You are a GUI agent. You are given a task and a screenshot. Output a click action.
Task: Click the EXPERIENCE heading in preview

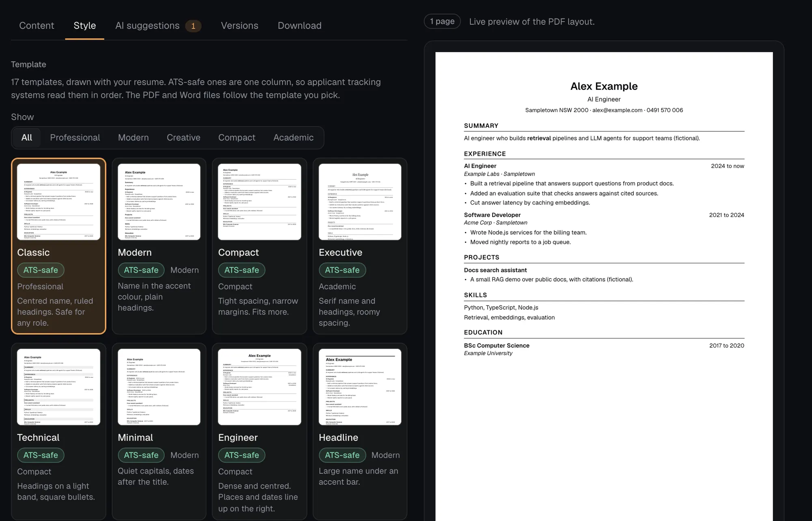[x=485, y=154]
